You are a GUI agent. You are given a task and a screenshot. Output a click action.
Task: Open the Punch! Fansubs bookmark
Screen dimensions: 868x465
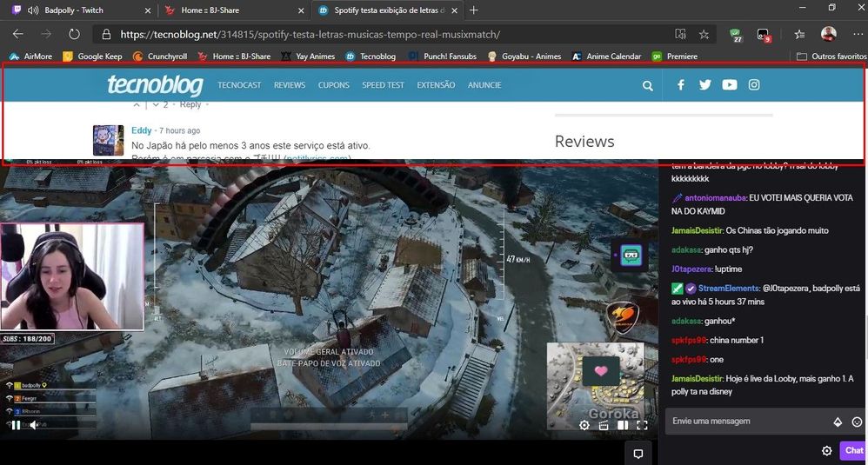(x=443, y=56)
